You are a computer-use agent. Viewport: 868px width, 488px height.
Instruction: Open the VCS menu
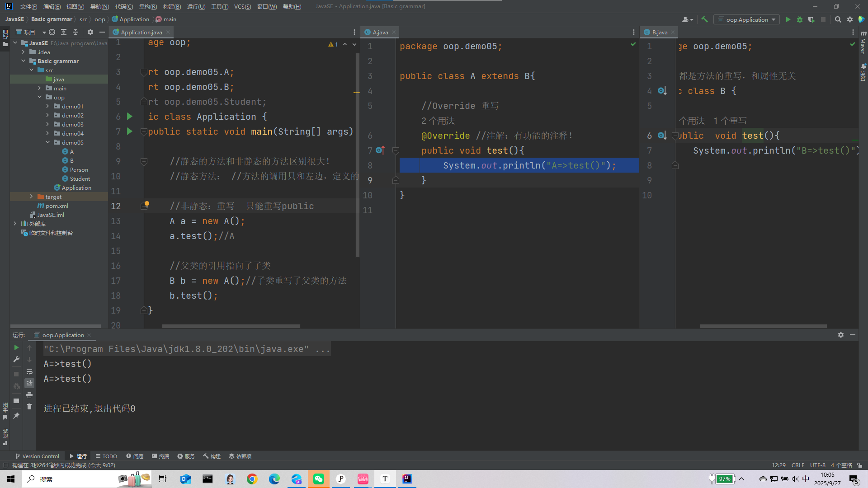(242, 6)
